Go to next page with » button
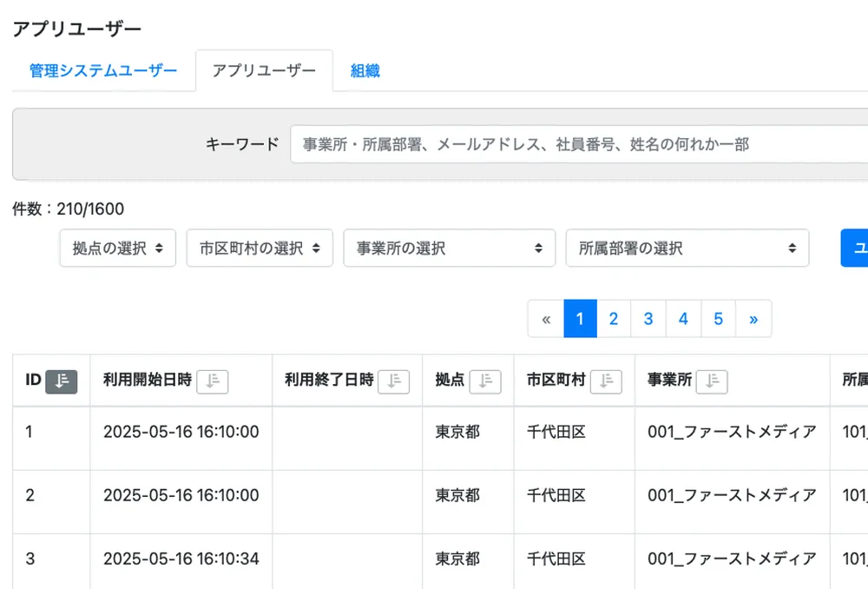The image size is (868, 589). pyautogui.click(x=753, y=319)
